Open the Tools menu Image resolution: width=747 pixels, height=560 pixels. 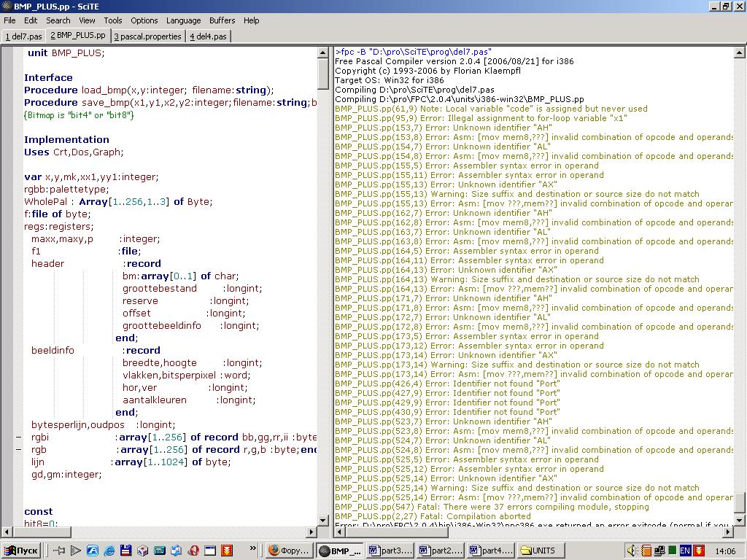[113, 20]
